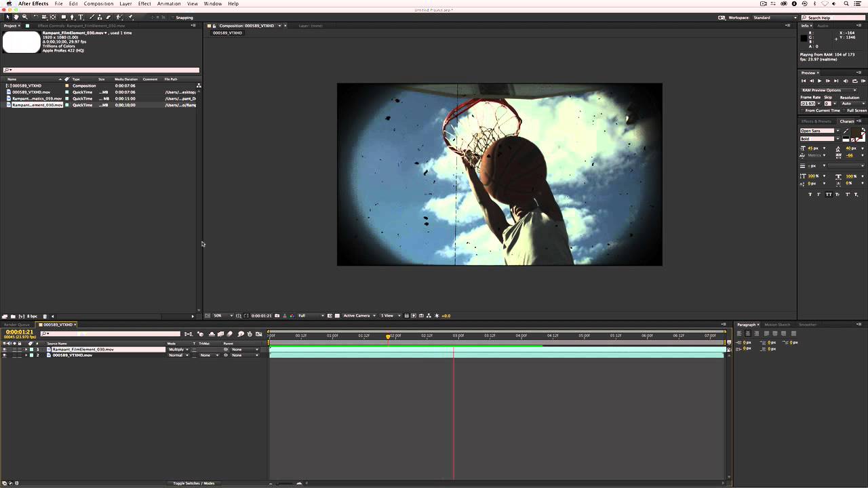Select the Rotation tool
This screenshot has height=488, width=868.
click(36, 17)
